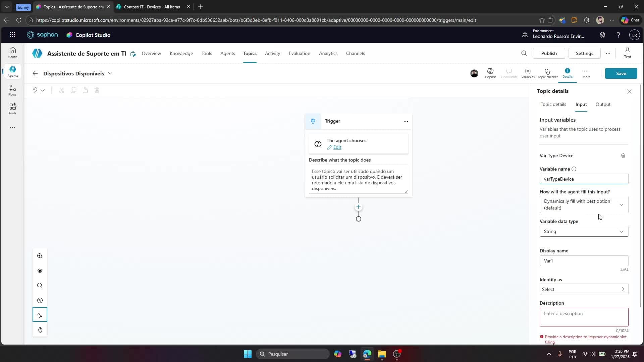The height and width of the screenshot is (362, 644).
Task: Open the Test panel
Action: coord(627,53)
